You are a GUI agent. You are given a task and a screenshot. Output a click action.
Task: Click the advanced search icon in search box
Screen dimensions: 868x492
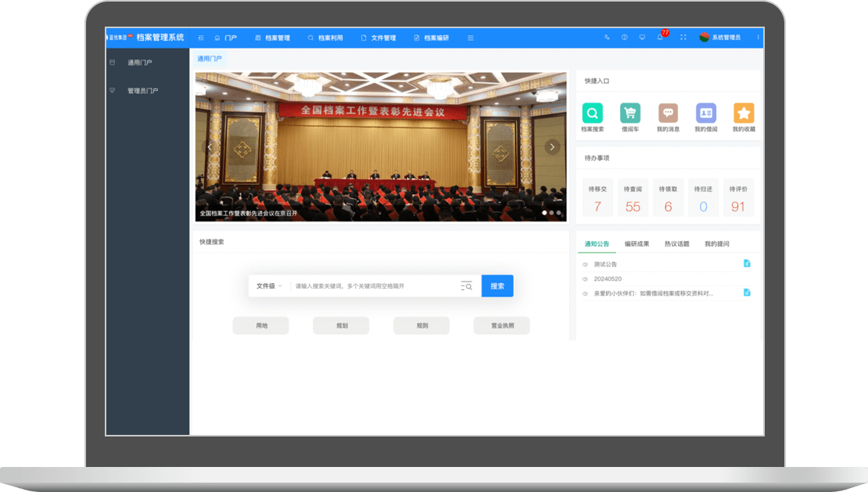(x=466, y=286)
